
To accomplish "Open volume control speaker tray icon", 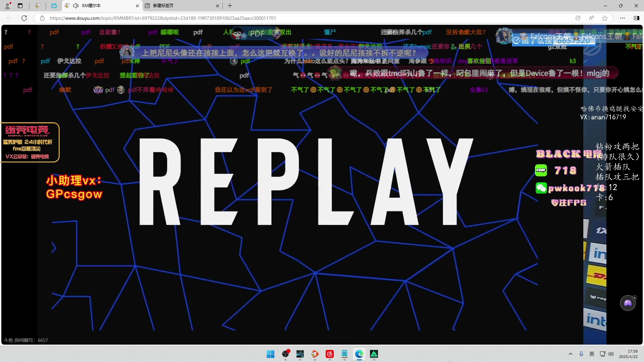I will coord(611,354).
